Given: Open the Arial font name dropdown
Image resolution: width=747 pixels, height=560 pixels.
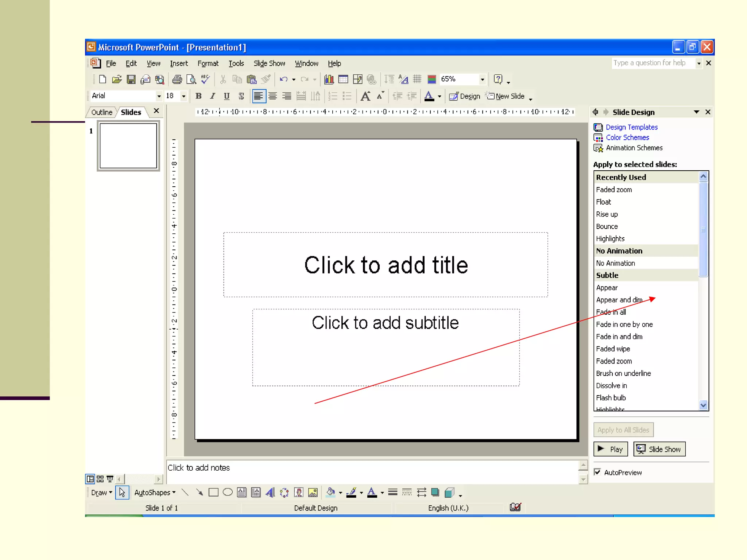Looking at the screenshot, I should [159, 96].
